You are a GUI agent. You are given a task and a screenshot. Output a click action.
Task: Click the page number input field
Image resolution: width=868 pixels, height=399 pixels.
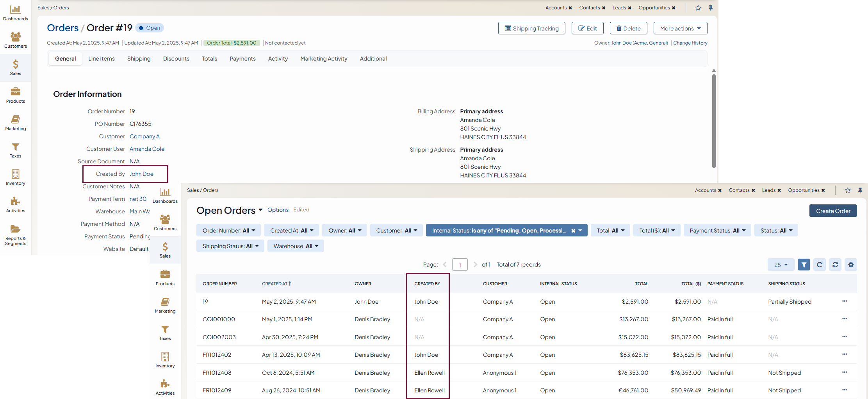tap(460, 265)
